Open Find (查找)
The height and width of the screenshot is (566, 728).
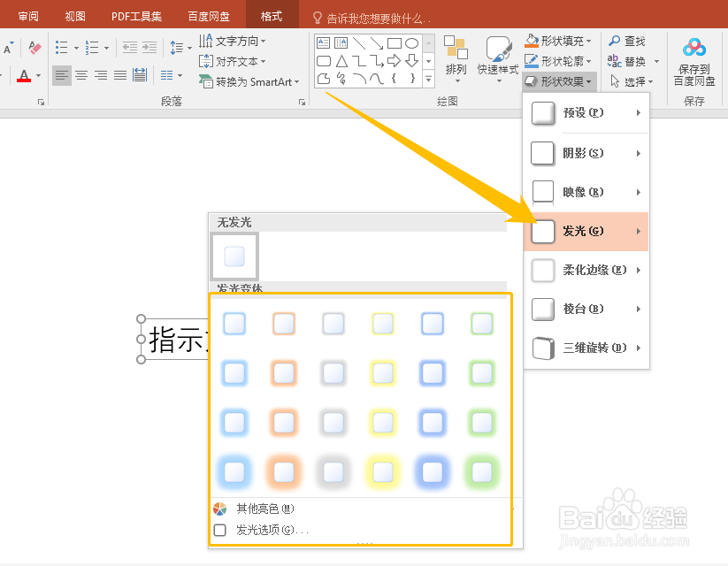628,41
